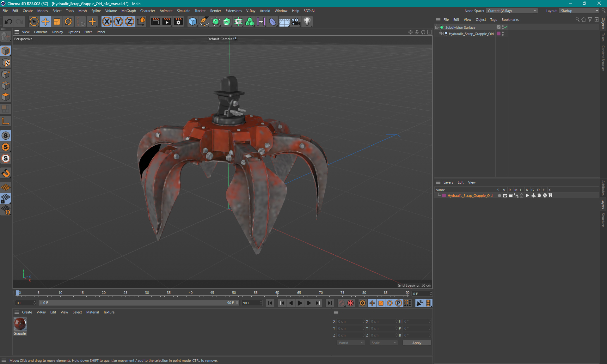Click frame 45 on the timeline ruler
607x364 pixels.
(x=212, y=293)
